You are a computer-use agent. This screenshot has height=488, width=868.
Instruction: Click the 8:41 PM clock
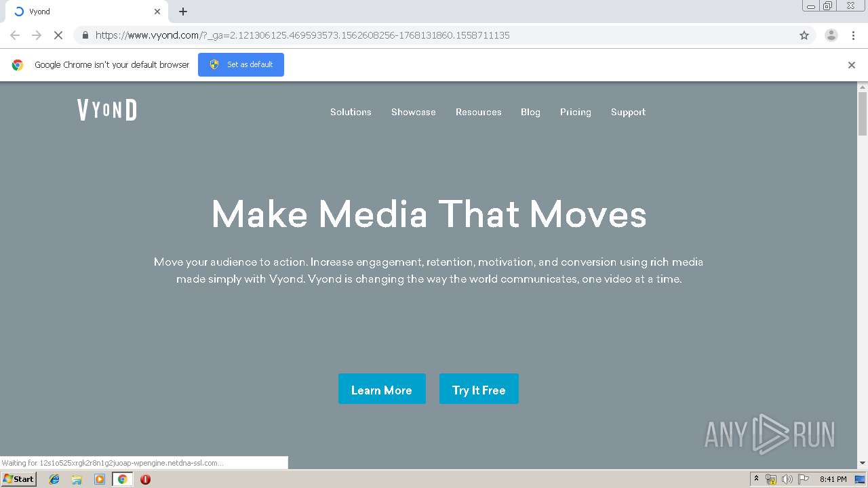tap(833, 479)
